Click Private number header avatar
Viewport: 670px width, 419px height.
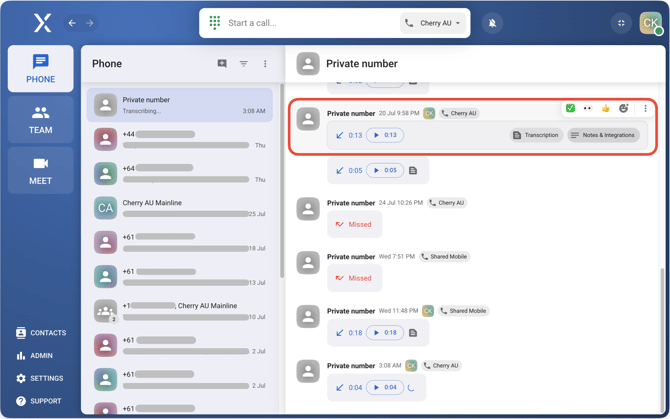(308, 64)
